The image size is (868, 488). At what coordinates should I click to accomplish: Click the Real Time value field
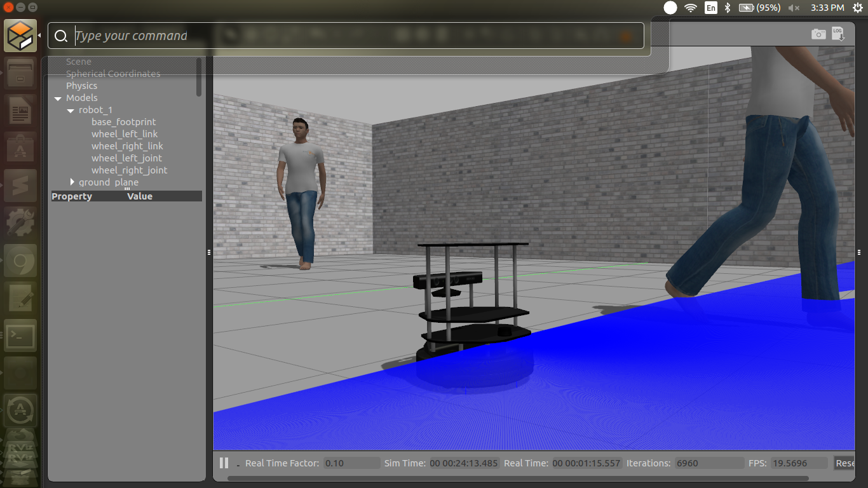click(587, 463)
